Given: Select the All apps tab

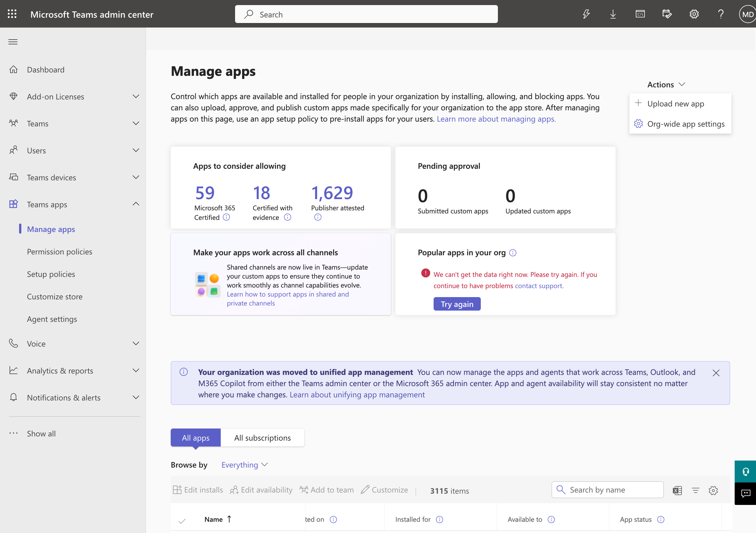Looking at the screenshot, I should click(x=195, y=438).
